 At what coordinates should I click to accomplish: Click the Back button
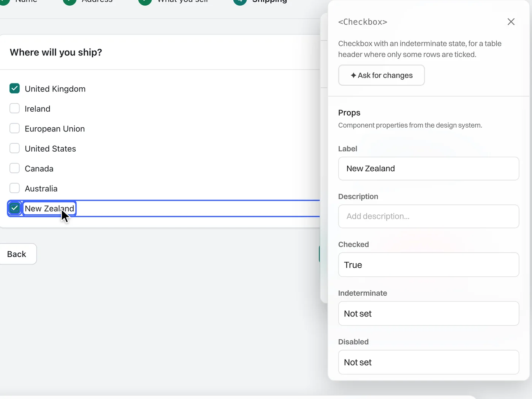coord(17,254)
